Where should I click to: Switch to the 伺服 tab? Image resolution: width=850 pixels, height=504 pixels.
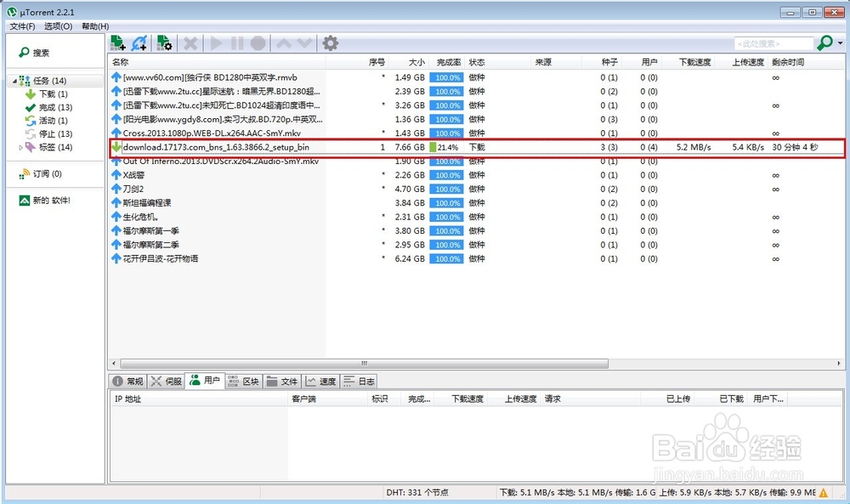coord(166,381)
